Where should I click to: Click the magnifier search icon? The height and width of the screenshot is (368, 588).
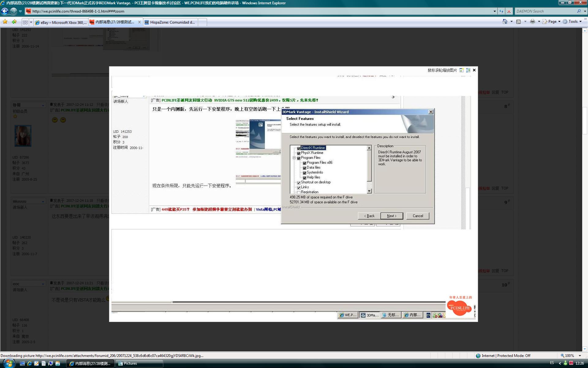(579, 11)
